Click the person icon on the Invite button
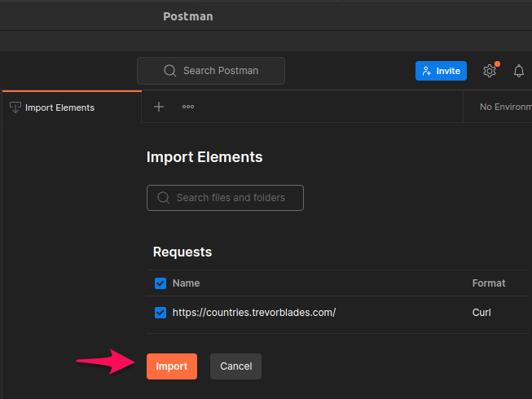 (426, 71)
